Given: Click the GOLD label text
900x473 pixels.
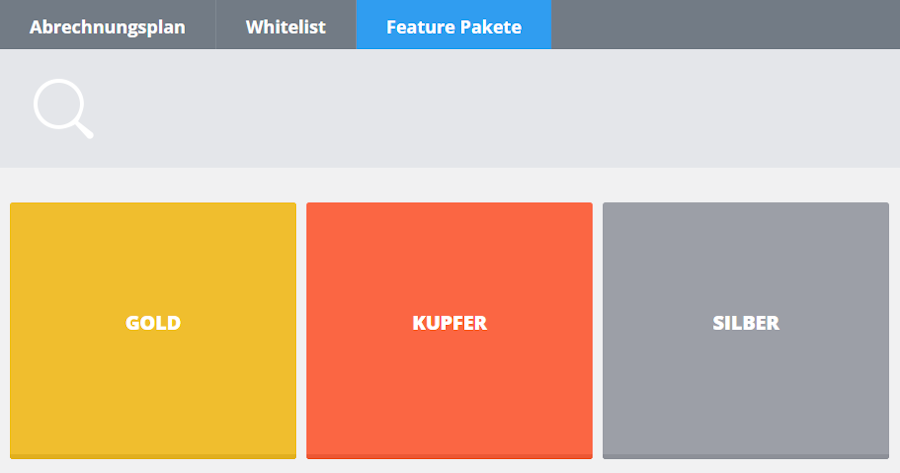Looking at the screenshot, I should (x=153, y=323).
